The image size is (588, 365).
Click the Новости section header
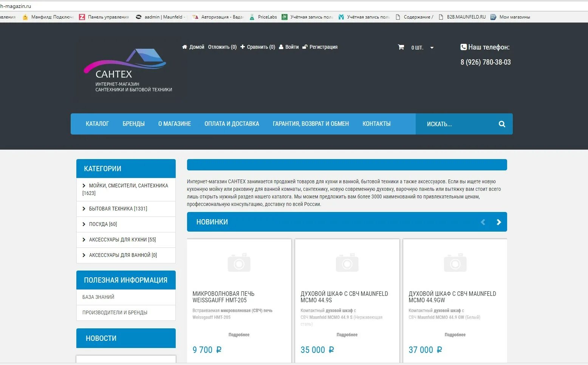coord(126,338)
